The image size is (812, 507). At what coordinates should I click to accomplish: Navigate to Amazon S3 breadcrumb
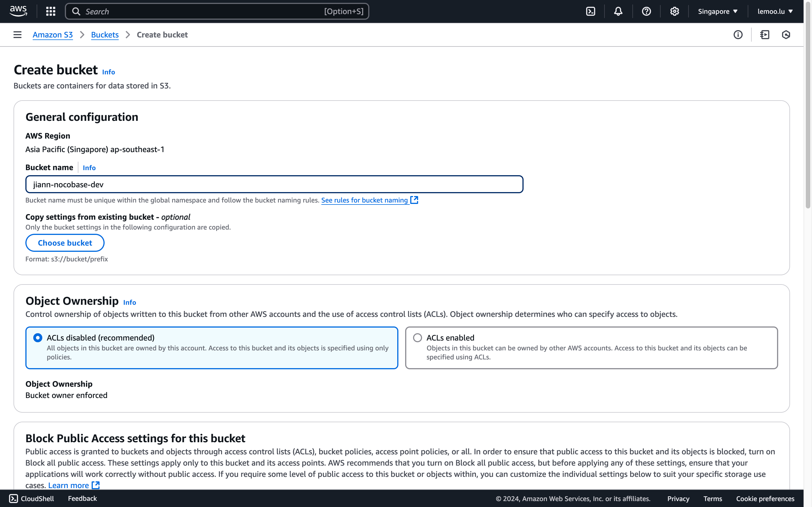point(53,35)
